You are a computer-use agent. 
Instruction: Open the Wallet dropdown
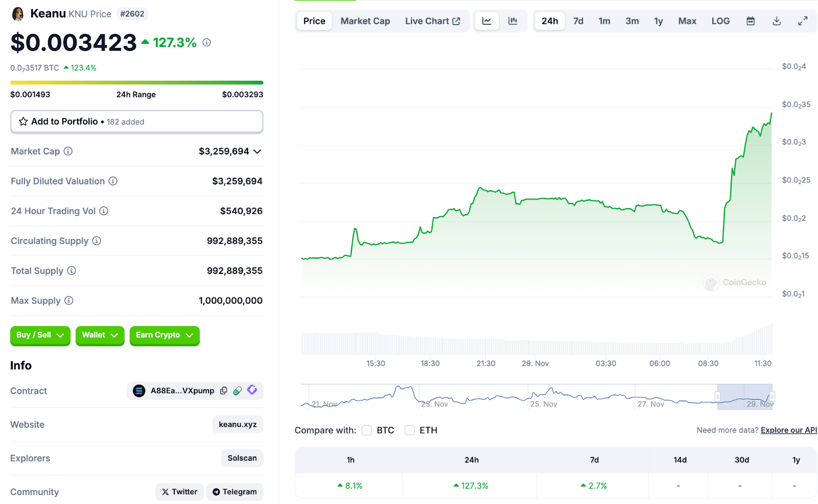[x=100, y=335]
